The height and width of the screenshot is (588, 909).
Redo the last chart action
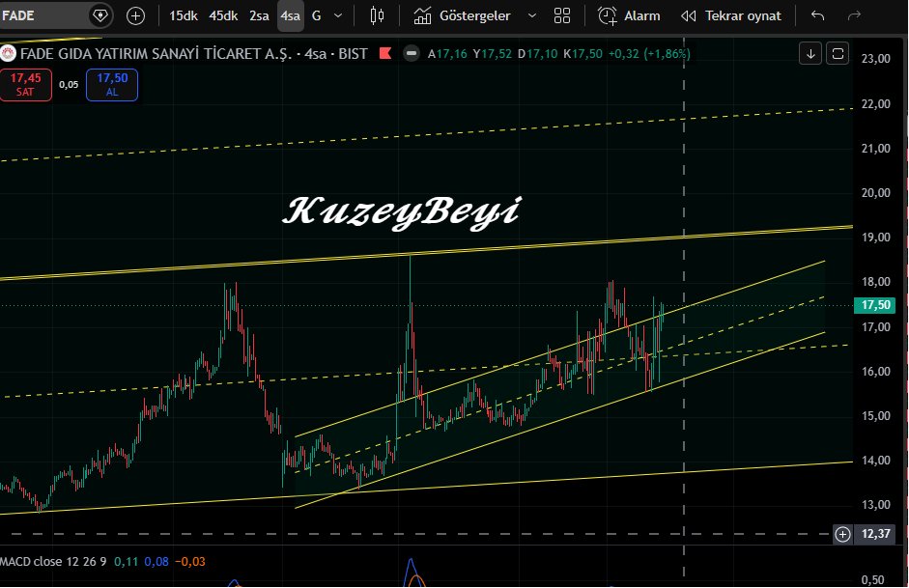point(854,16)
